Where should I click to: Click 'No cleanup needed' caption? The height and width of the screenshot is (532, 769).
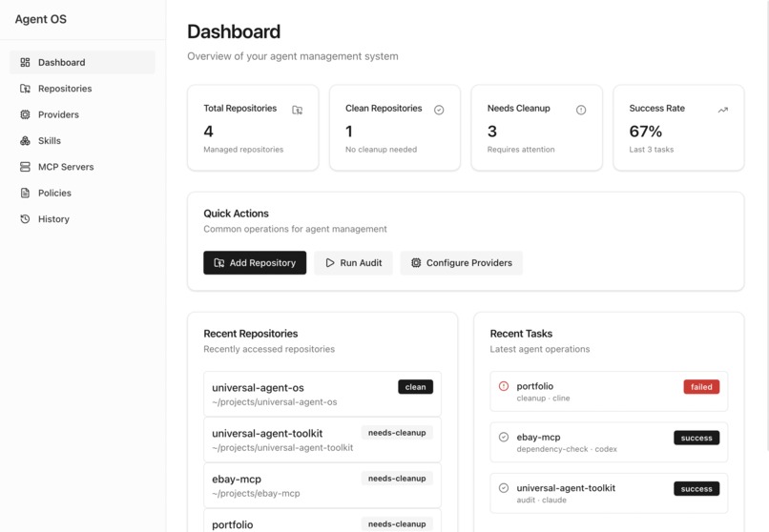[381, 150]
